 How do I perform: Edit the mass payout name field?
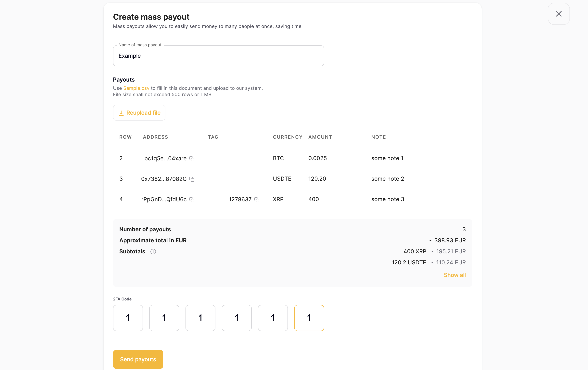point(218,56)
